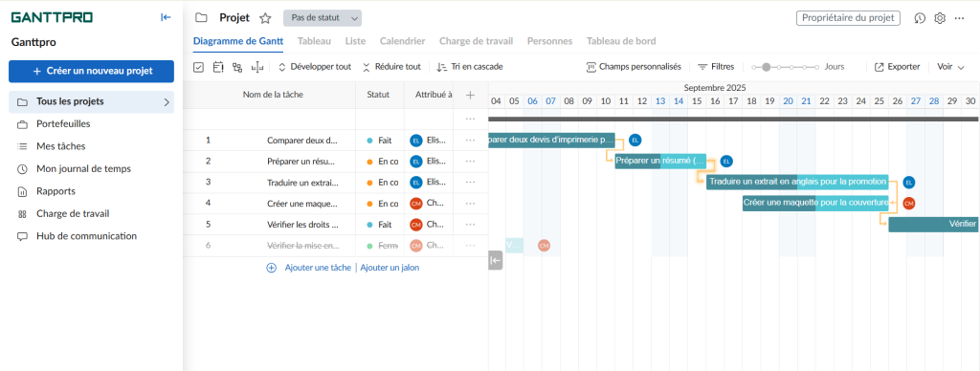Open row options for task 5 Vérifier les droits

[x=471, y=224]
